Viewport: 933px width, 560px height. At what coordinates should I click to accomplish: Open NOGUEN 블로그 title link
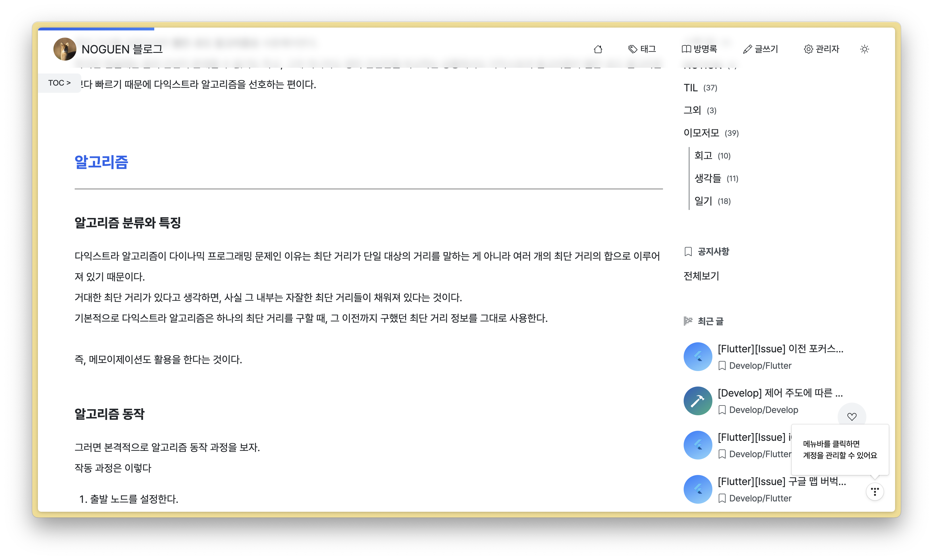[122, 49]
